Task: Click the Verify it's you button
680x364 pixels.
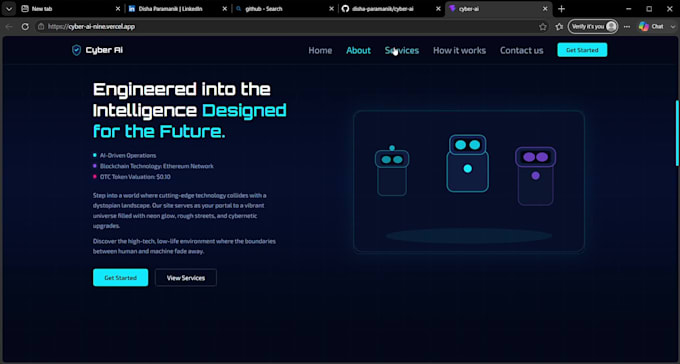Action: tap(593, 26)
